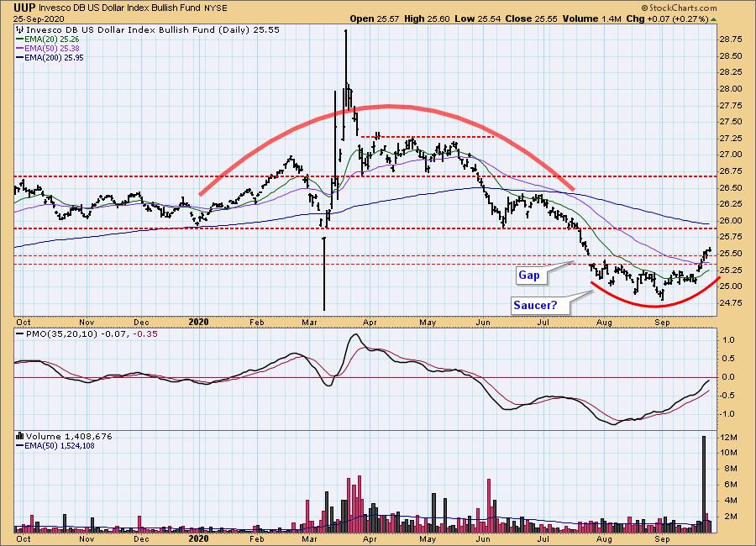Image resolution: width=756 pixels, height=546 pixels.
Task: Click the -1.0 PMO axis label
Action: pyautogui.click(x=727, y=414)
